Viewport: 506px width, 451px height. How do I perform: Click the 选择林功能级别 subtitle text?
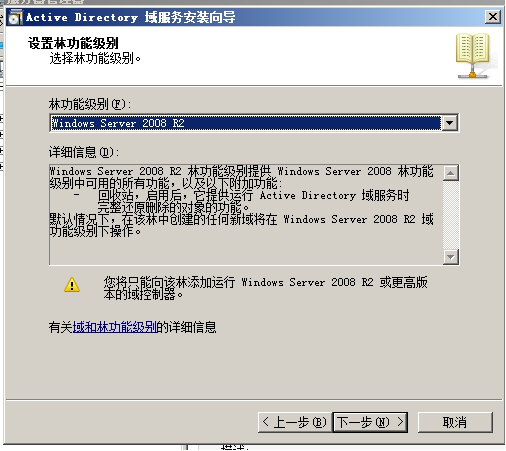(x=95, y=59)
